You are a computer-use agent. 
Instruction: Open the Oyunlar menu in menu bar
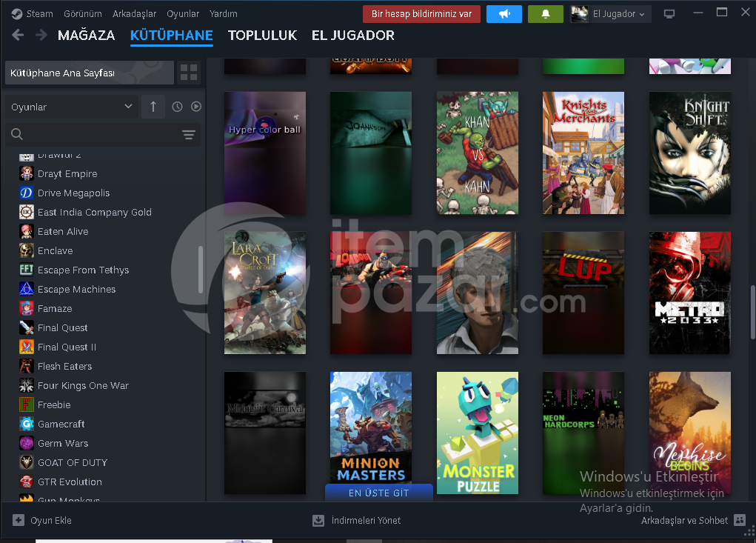pos(183,14)
